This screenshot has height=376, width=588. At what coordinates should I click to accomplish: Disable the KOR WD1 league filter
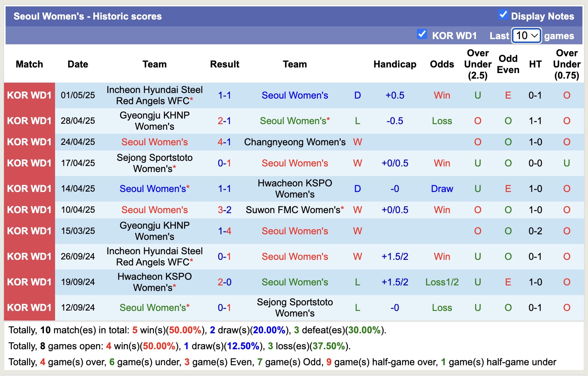click(422, 34)
